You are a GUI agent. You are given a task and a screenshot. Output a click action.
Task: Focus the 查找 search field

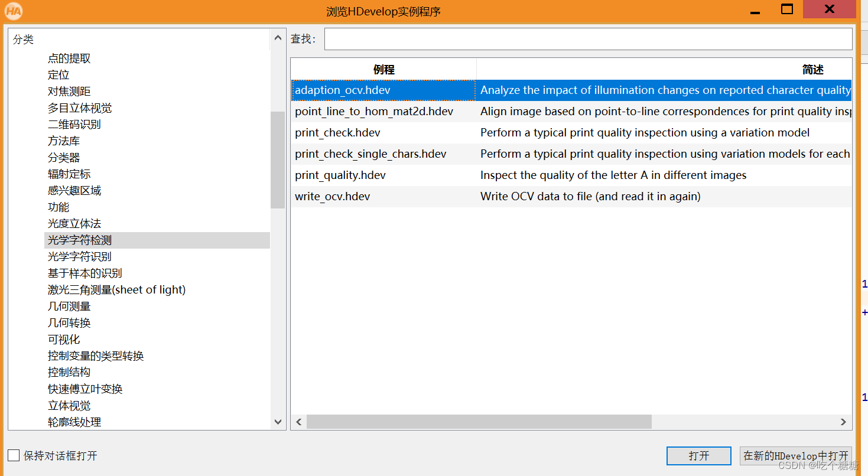pos(588,39)
